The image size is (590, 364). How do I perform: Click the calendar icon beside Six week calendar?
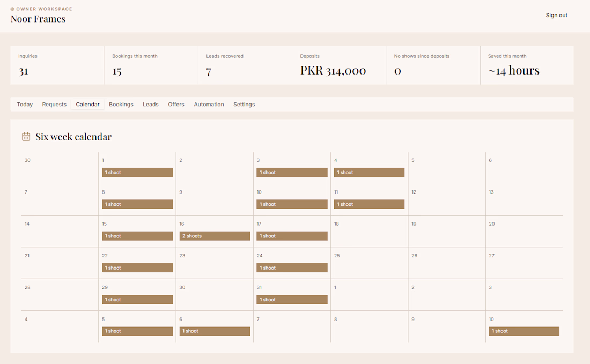(x=26, y=137)
